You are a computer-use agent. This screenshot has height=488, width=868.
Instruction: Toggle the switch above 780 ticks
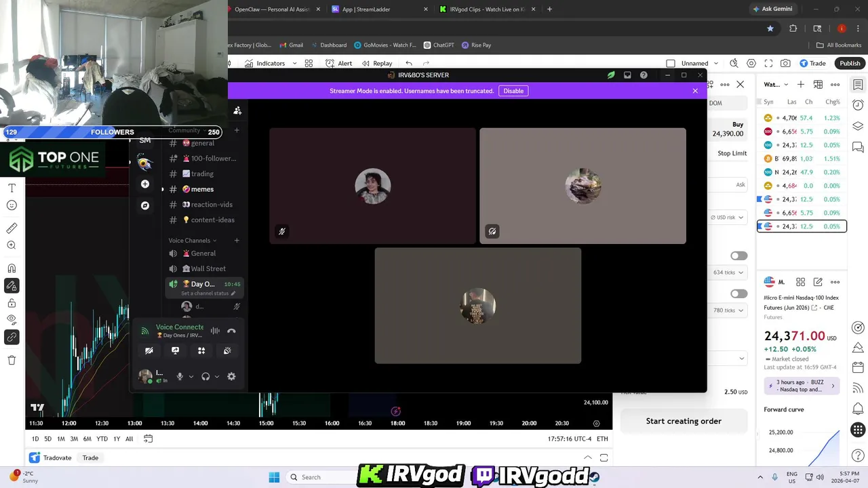(x=738, y=293)
